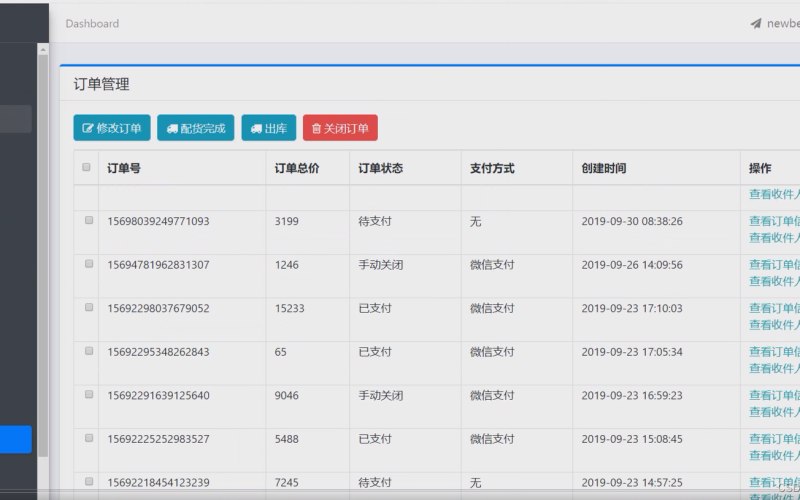Click up arrow of sidebar scrollbar

click(43, 49)
